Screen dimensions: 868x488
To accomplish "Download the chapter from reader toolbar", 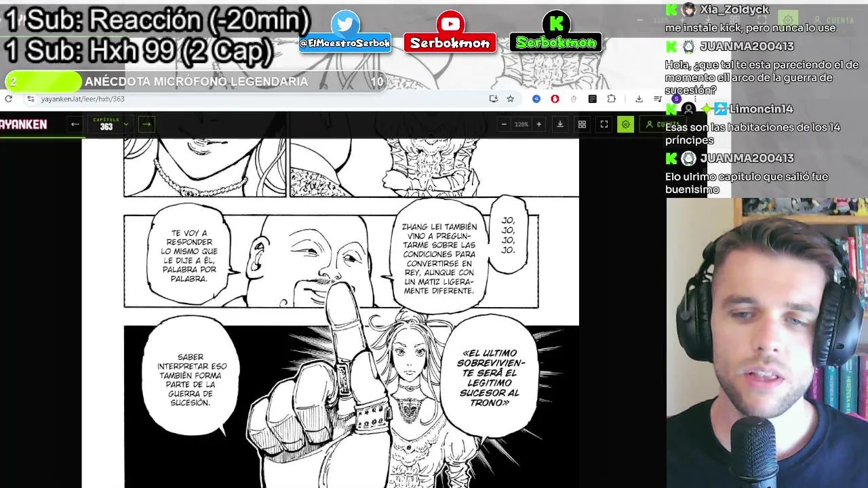I will click(x=560, y=124).
